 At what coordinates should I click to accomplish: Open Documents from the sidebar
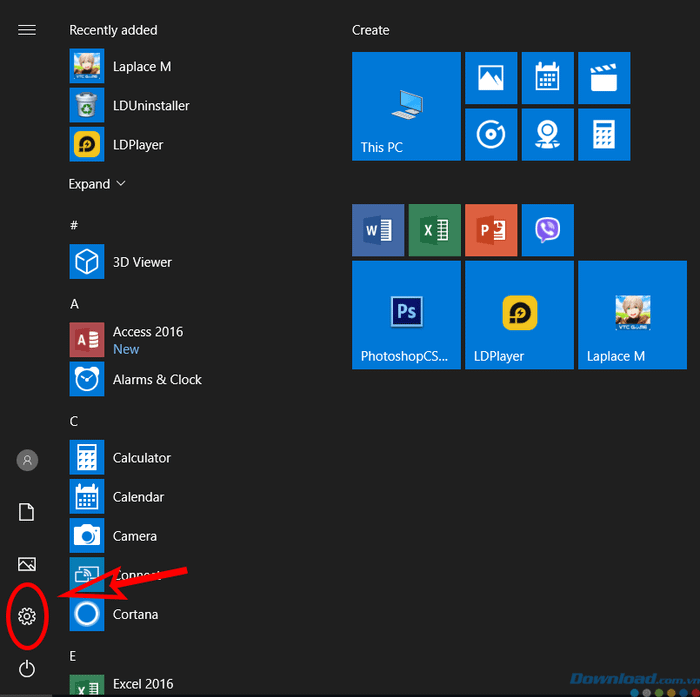[26, 512]
